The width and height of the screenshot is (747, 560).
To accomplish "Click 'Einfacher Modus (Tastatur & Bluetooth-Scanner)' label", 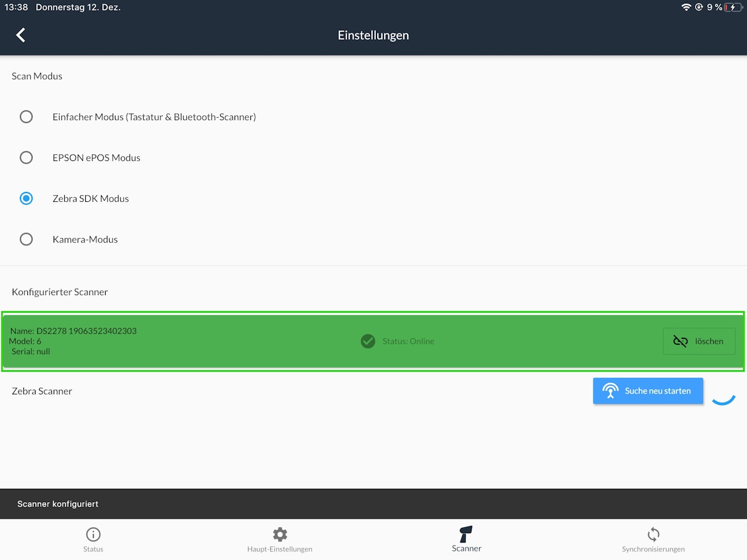I will click(154, 117).
